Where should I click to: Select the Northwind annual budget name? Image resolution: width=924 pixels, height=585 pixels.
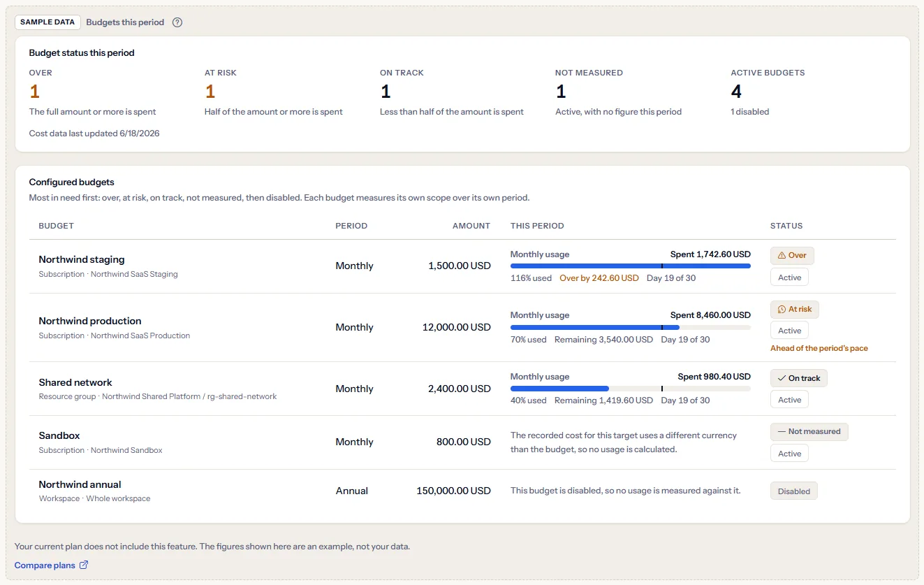point(80,484)
